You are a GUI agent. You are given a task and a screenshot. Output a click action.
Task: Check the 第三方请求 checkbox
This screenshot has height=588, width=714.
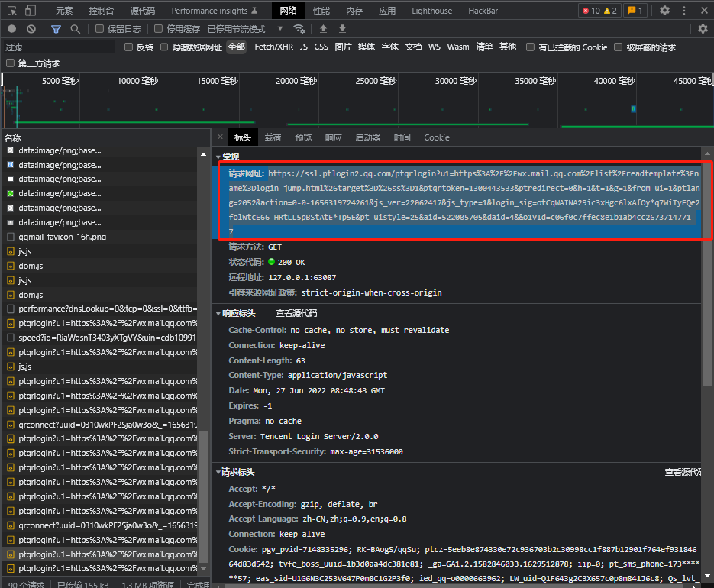pos(10,63)
